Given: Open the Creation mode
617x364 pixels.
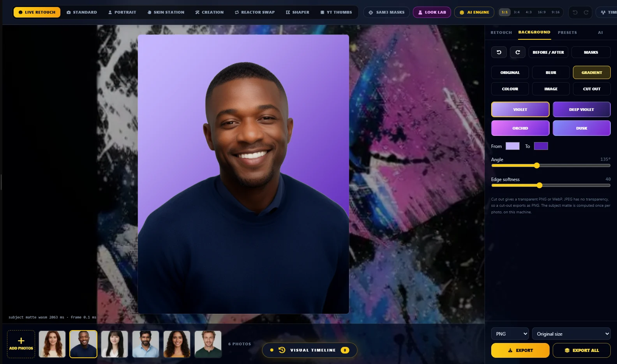Looking at the screenshot, I should click(x=210, y=12).
